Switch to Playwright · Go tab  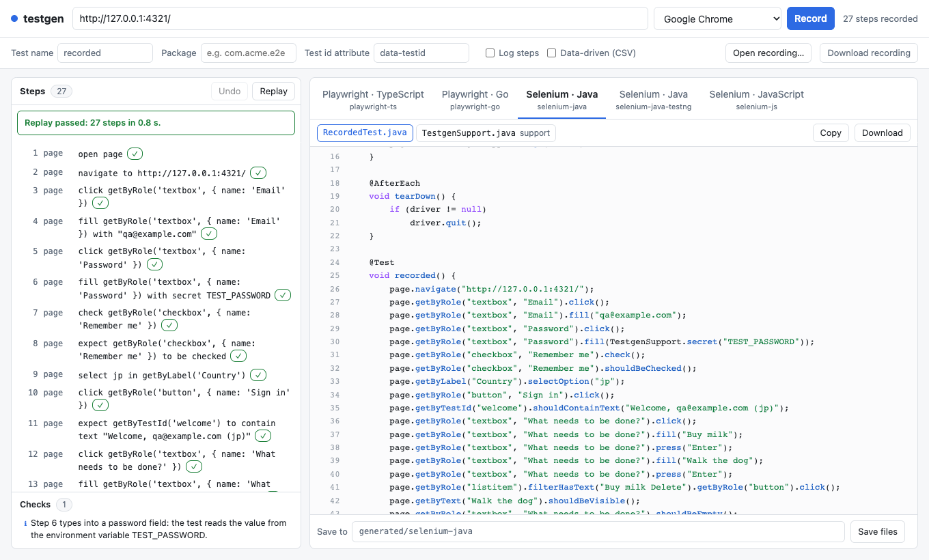475,100
